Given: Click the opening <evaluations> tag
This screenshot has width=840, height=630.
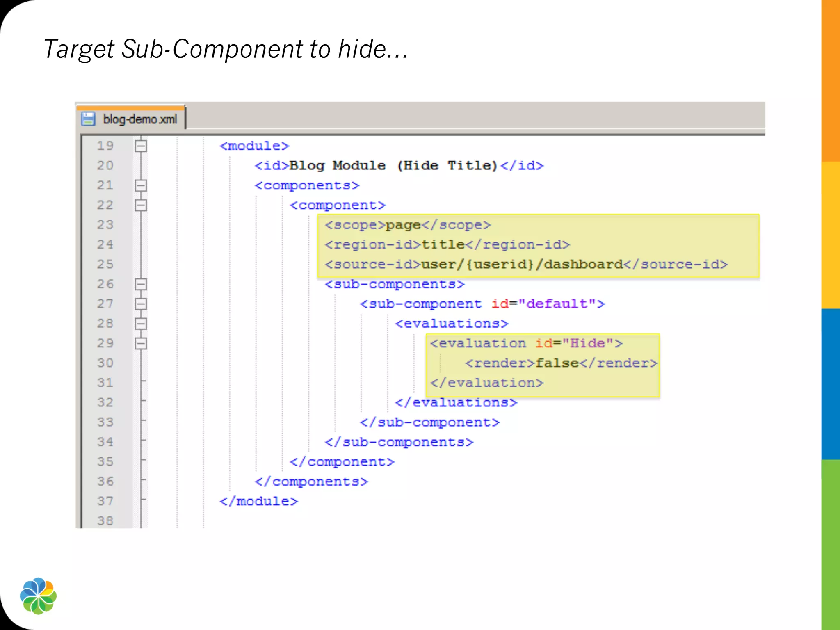Looking at the screenshot, I should pos(452,324).
